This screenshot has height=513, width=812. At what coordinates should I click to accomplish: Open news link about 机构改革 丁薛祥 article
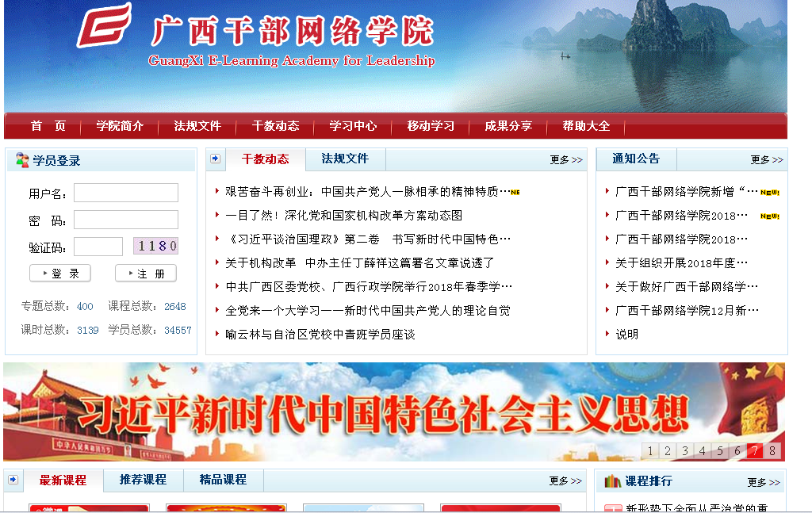click(x=359, y=262)
